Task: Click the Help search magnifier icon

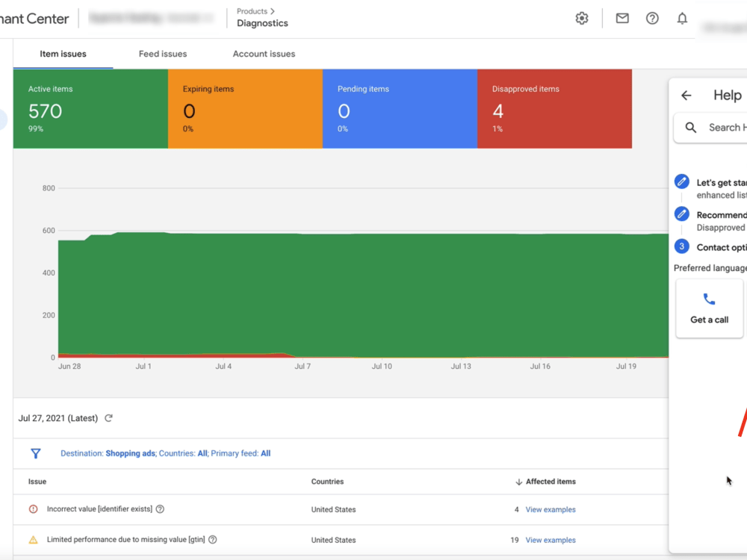Action: point(691,128)
